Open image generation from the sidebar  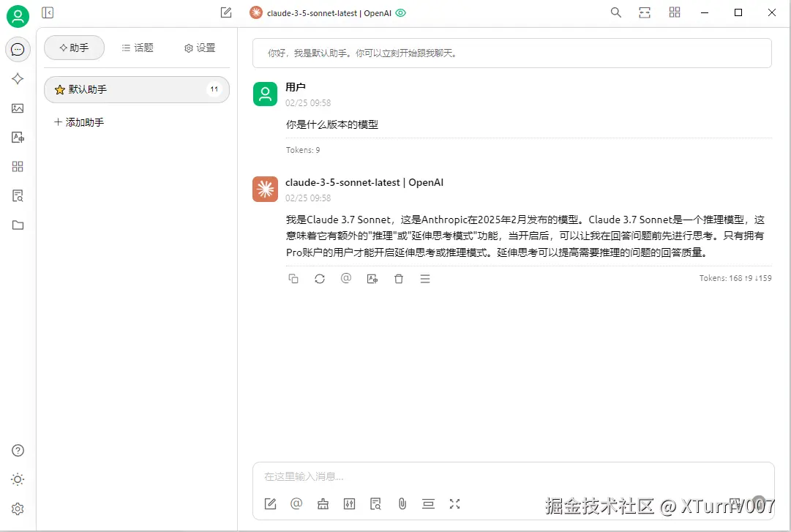tap(18, 108)
